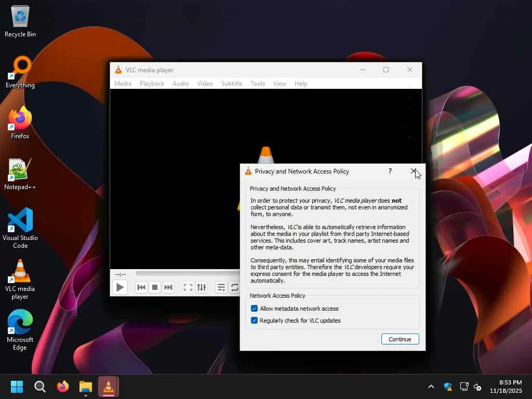Toggle the VLC playlist icon
The height and width of the screenshot is (399, 532).
[x=221, y=287]
